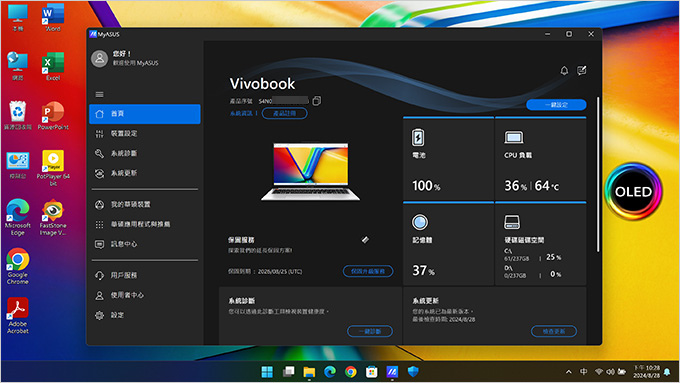The height and width of the screenshot is (383, 680).
Task: Click the 一鍵診斷 button in the 系統診斷 card
Action: tap(369, 331)
